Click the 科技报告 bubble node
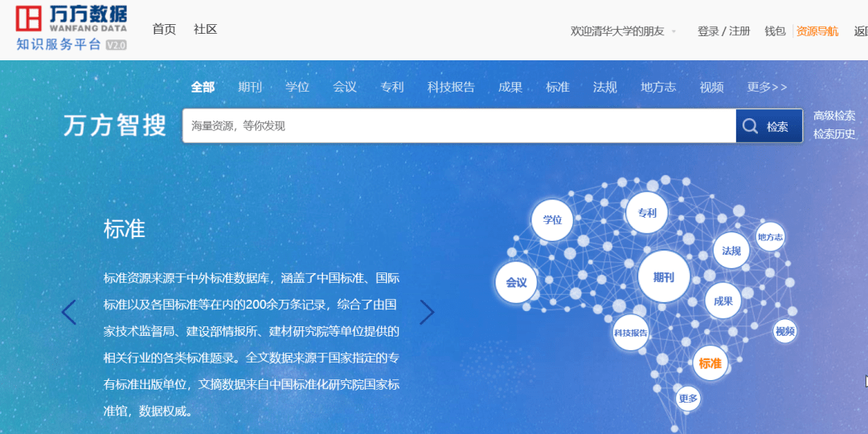Viewport: 868px width, 434px height. coord(631,333)
